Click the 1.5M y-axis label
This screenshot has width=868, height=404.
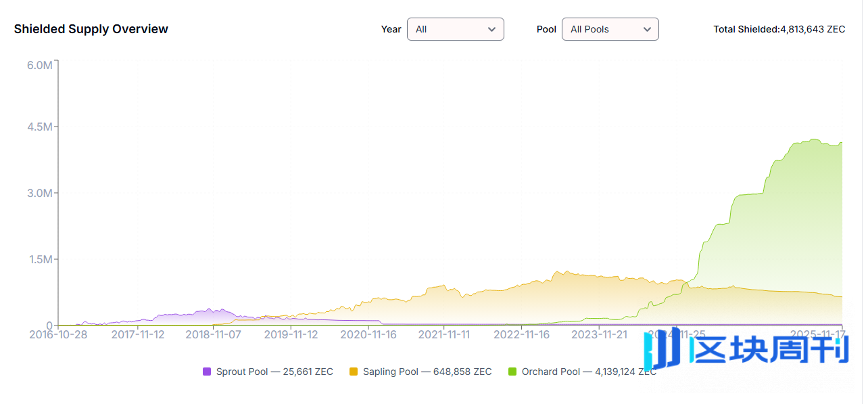pyautogui.click(x=39, y=260)
